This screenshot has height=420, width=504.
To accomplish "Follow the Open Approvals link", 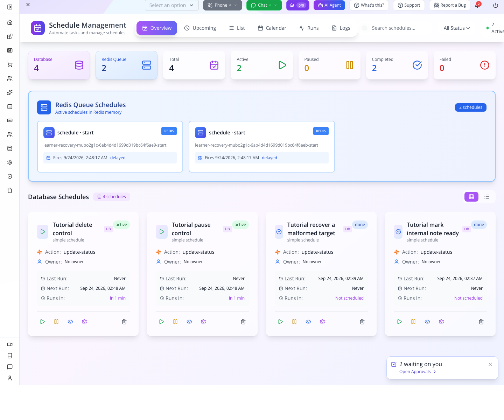I will click(x=418, y=372).
